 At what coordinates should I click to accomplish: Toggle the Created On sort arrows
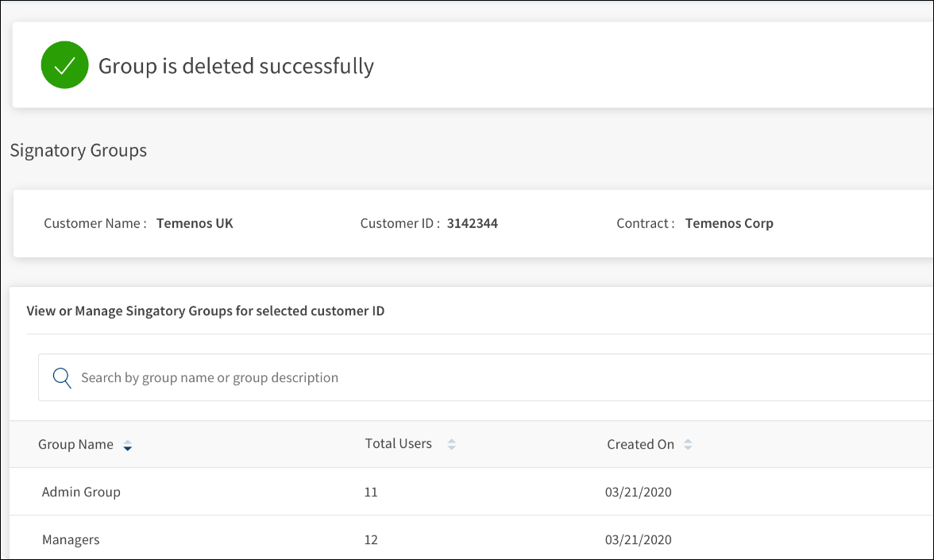(x=688, y=445)
